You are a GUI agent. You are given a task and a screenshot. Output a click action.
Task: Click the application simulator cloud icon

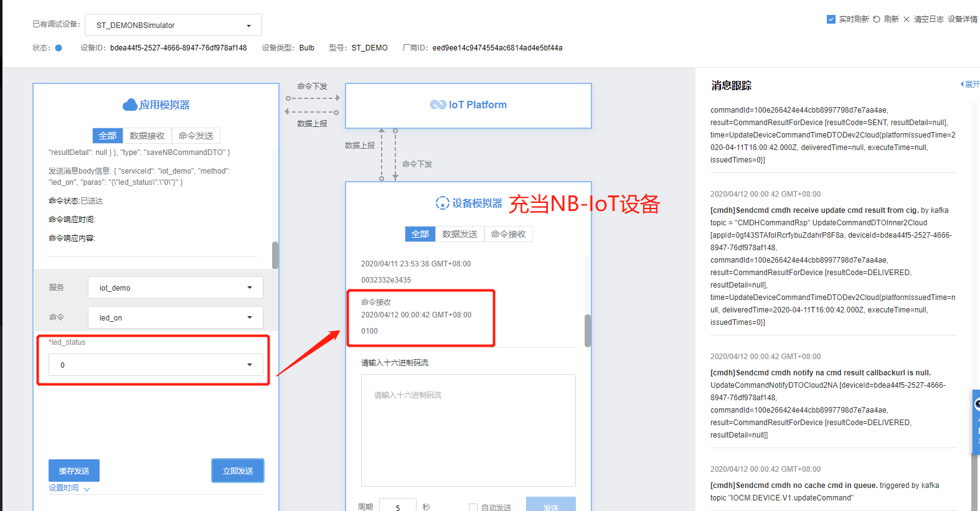pyautogui.click(x=130, y=105)
